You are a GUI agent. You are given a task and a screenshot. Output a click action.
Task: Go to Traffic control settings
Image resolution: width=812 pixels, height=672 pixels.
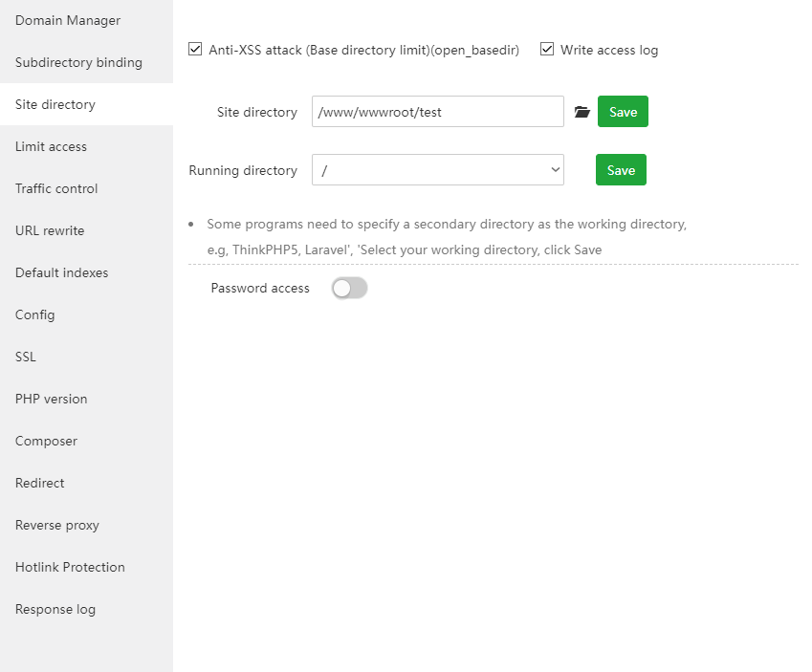coord(56,188)
